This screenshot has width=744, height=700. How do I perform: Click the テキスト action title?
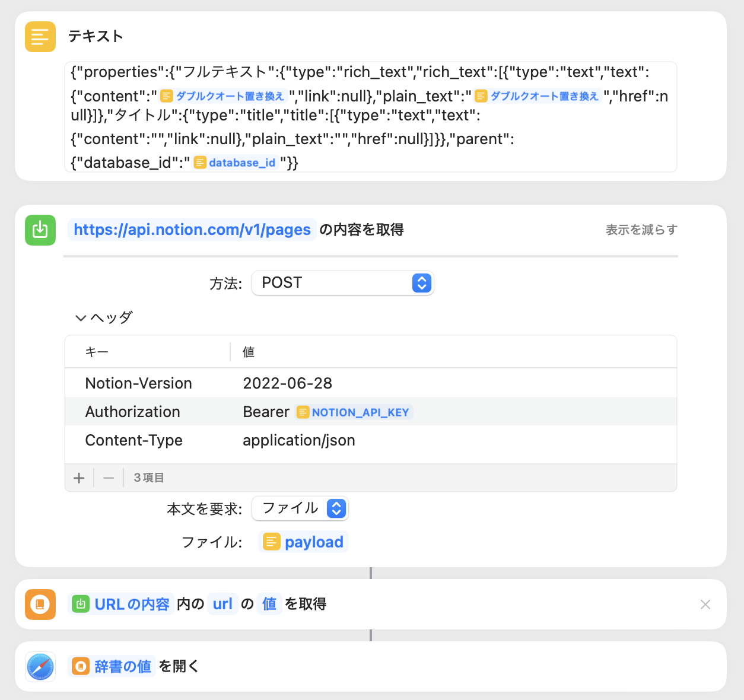[96, 36]
